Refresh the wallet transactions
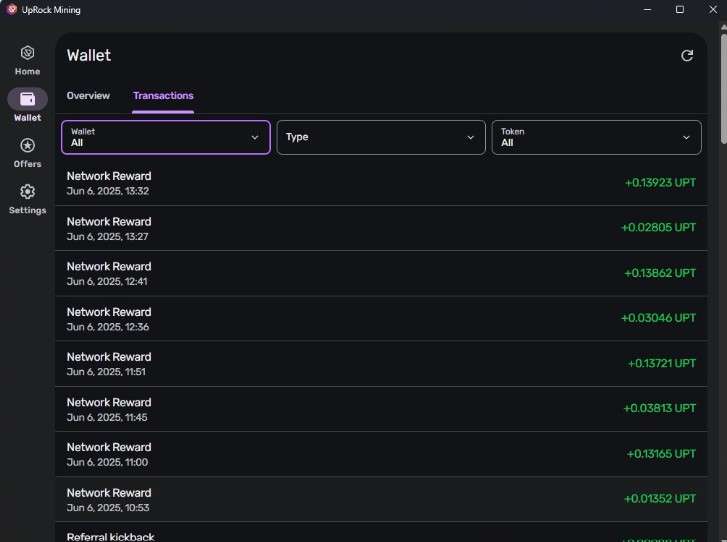This screenshot has height=542, width=727. click(687, 56)
